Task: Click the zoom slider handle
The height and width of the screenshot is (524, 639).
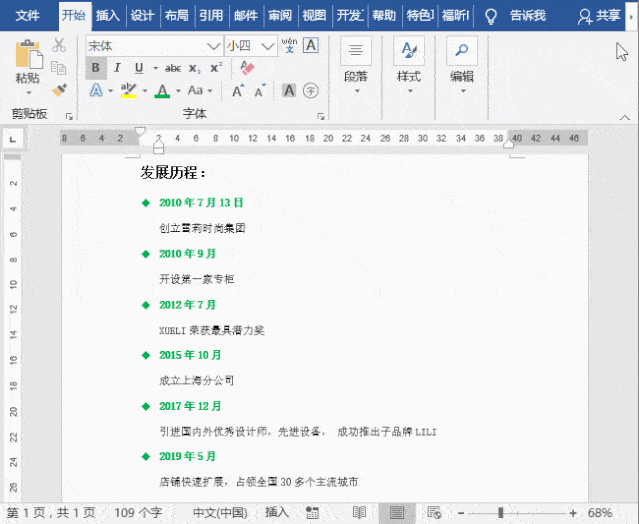Action: point(501,513)
